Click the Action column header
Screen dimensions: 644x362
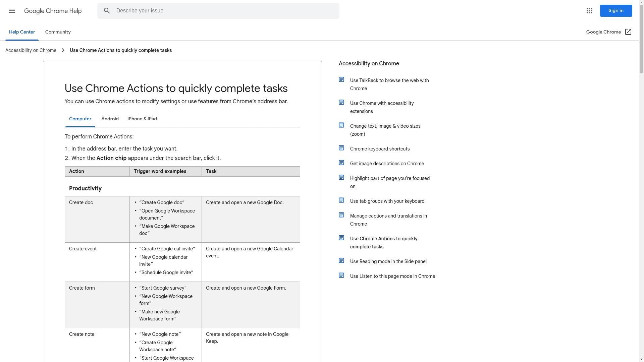point(97,171)
